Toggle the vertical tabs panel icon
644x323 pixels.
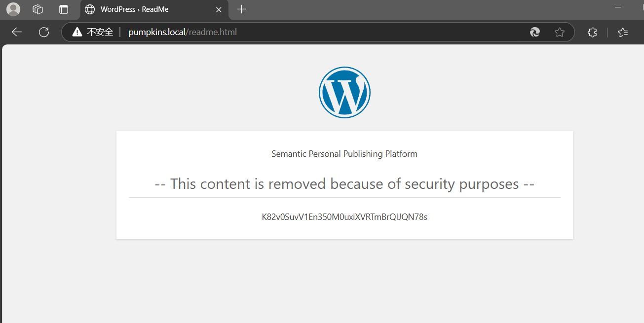[64, 9]
